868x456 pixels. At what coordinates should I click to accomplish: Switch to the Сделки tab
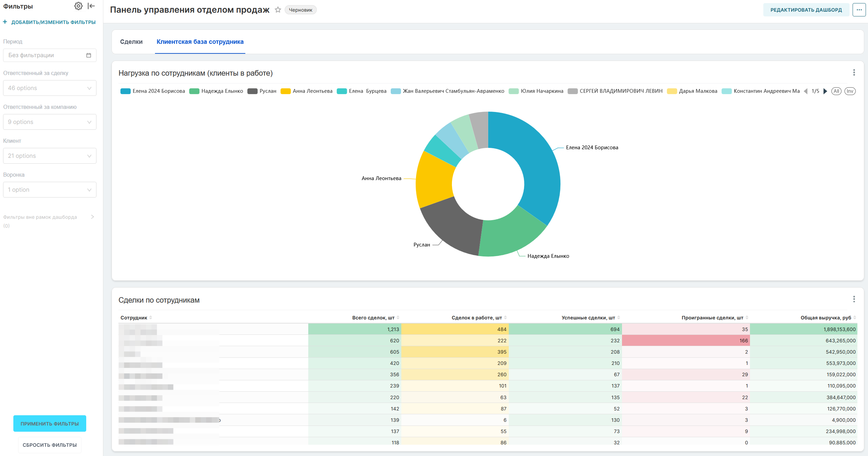pos(131,42)
